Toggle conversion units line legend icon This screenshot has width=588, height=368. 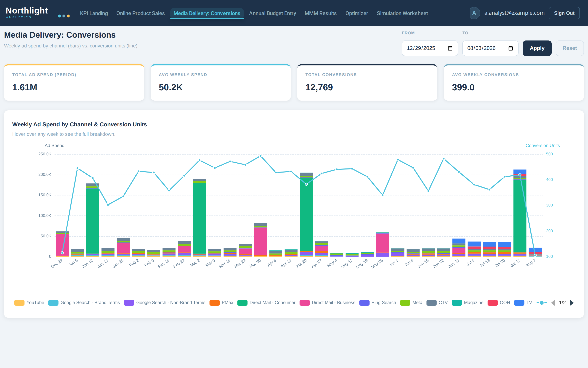[x=542, y=303]
